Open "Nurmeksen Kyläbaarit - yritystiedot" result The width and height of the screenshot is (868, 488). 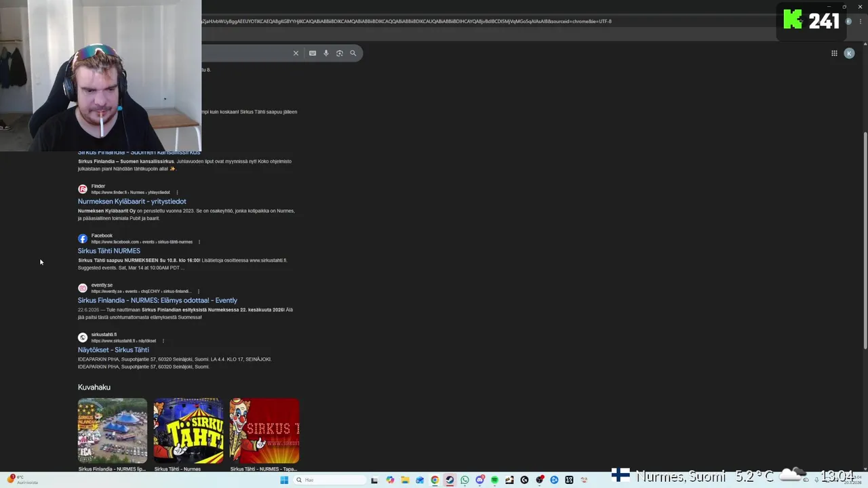(132, 201)
